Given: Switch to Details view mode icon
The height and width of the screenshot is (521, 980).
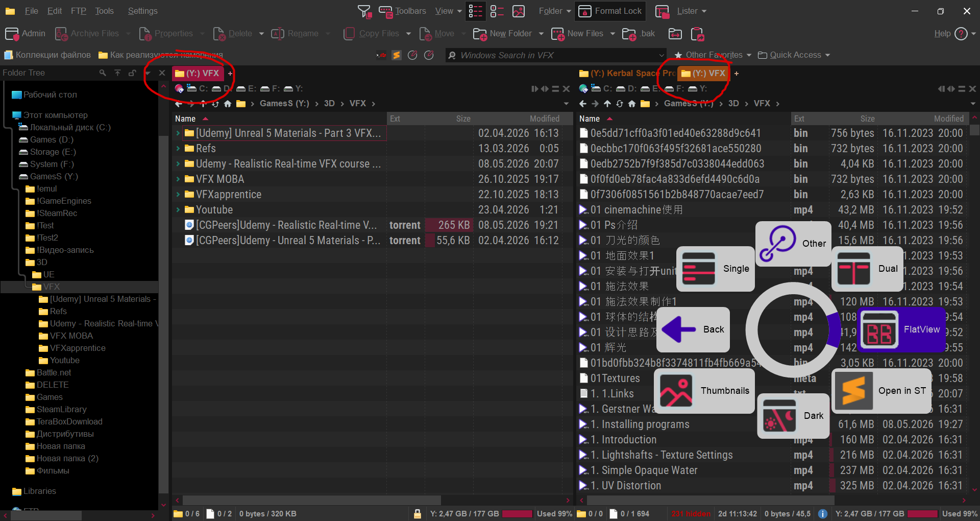Looking at the screenshot, I should click(x=476, y=11).
